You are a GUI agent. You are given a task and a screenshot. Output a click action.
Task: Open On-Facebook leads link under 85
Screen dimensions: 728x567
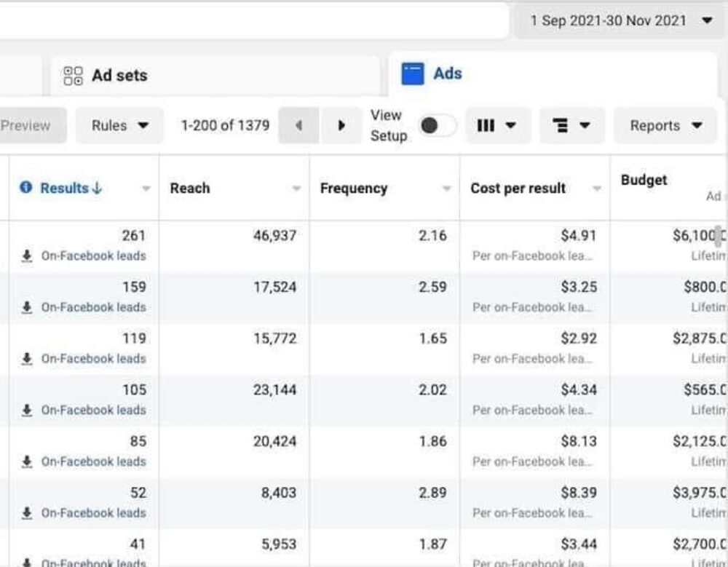pyautogui.click(x=94, y=462)
